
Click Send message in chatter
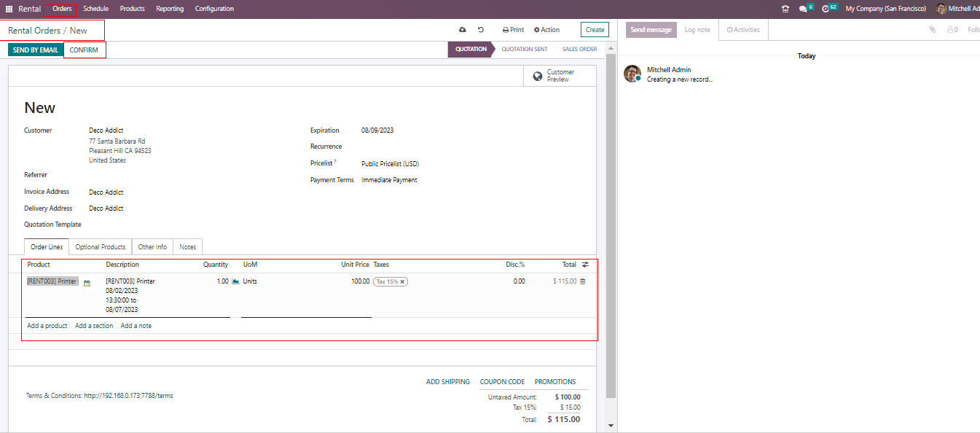[x=651, y=30]
